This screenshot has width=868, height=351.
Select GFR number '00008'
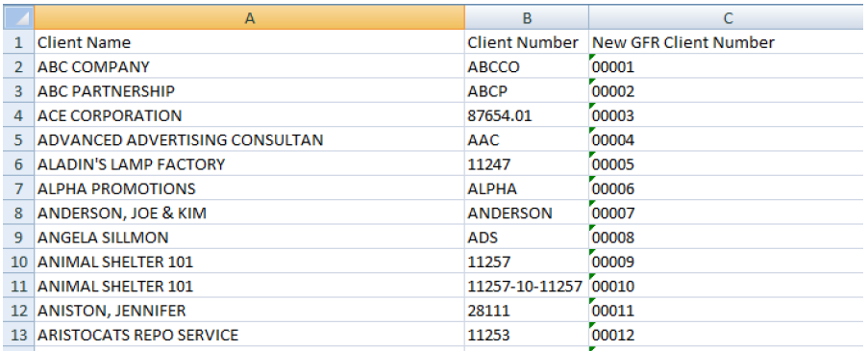click(x=728, y=237)
